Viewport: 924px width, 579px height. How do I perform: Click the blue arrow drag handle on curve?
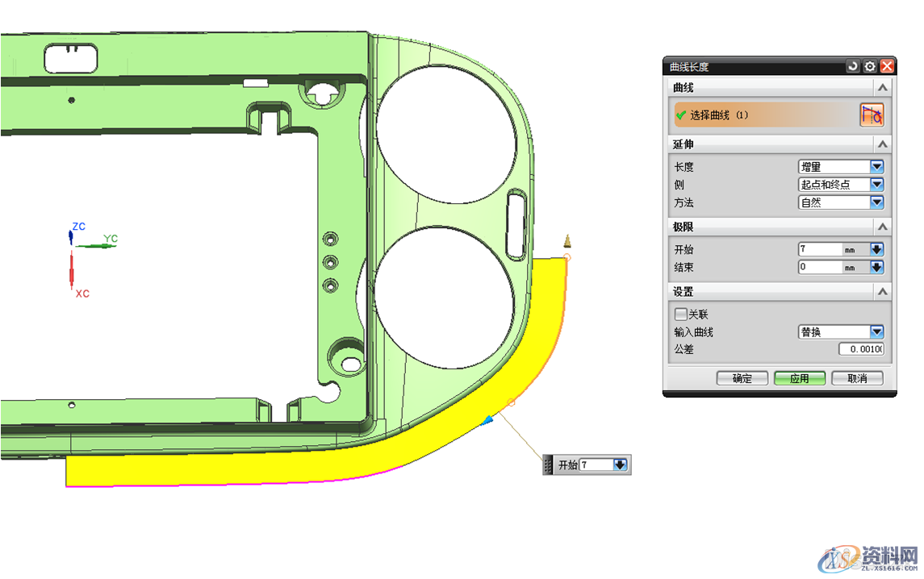click(487, 420)
